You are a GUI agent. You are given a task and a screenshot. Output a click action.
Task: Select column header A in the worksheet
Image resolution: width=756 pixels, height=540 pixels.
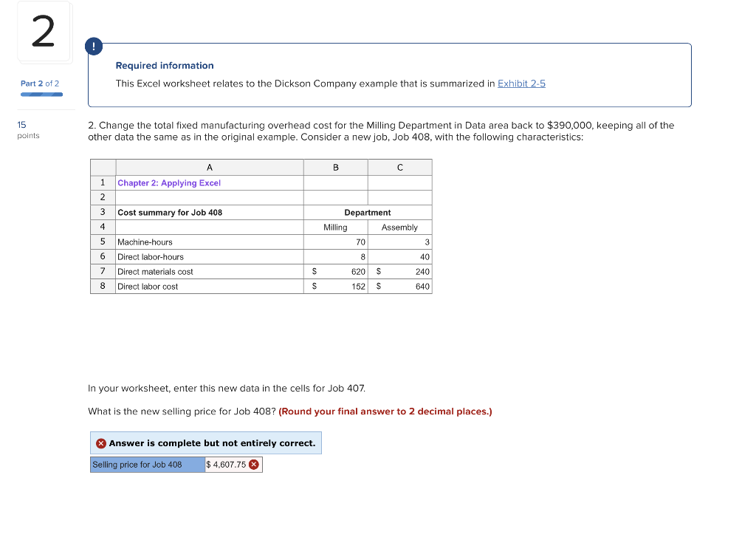pos(209,167)
